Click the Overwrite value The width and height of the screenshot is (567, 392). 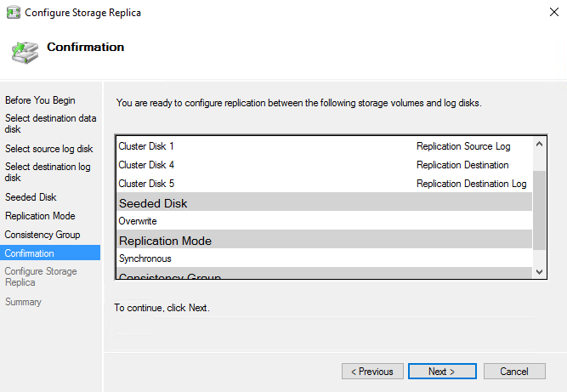coord(138,221)
